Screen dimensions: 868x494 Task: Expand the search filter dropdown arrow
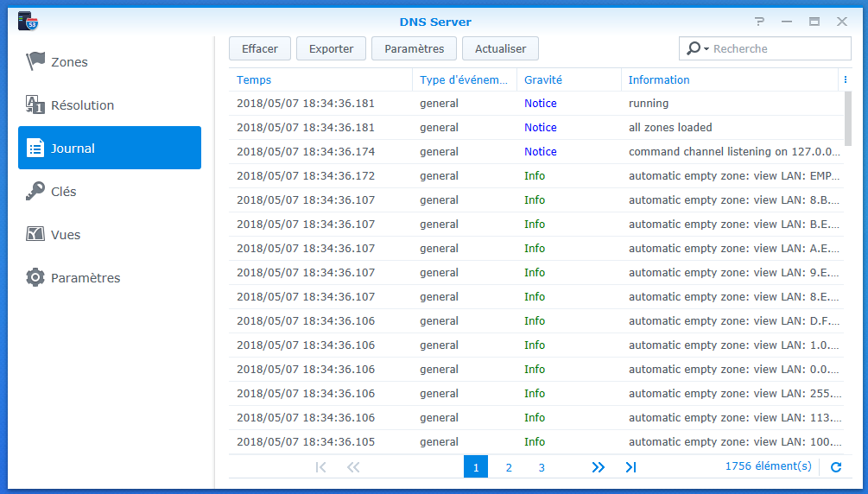(706, 49)
